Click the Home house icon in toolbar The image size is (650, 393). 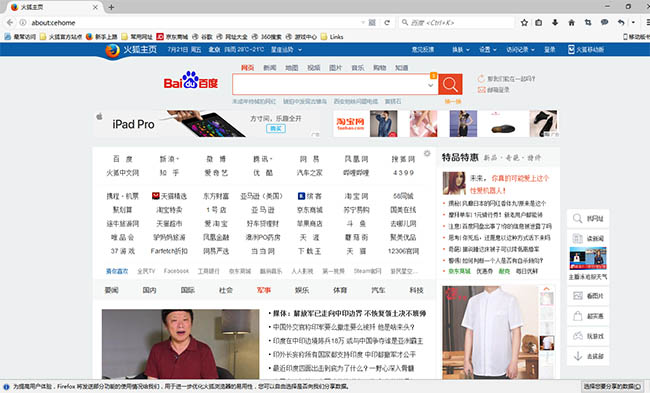571,22
